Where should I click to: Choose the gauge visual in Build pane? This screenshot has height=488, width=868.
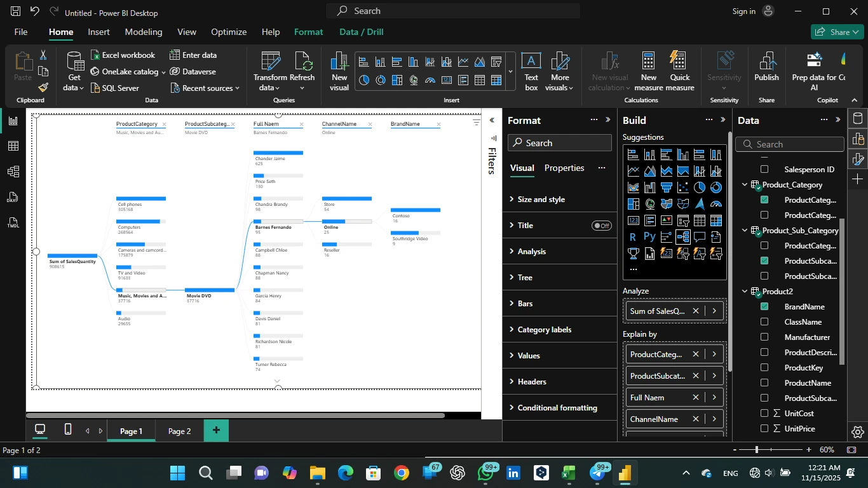(x=716, y=204)
